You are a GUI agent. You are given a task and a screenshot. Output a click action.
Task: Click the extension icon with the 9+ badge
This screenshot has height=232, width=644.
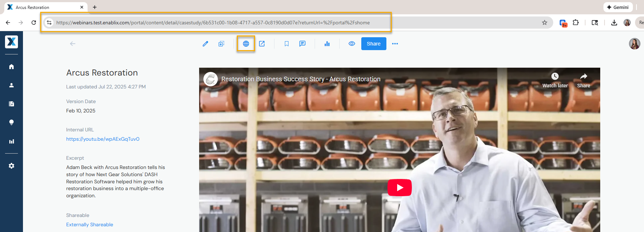tap(563, 23)
